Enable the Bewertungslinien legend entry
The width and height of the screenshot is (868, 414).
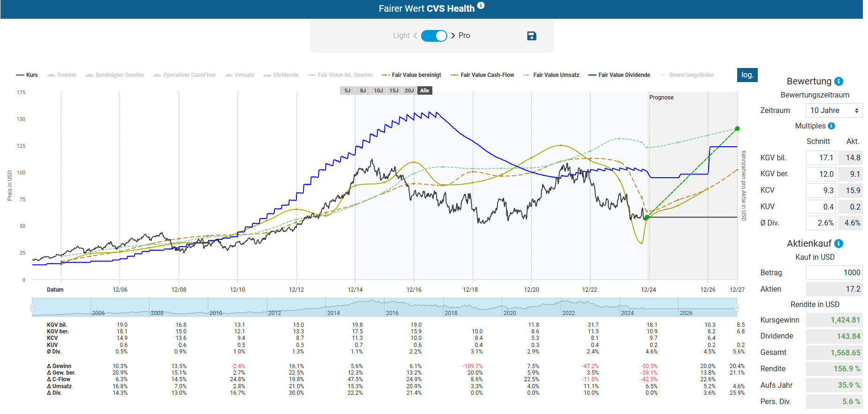(x=687, y=75)
